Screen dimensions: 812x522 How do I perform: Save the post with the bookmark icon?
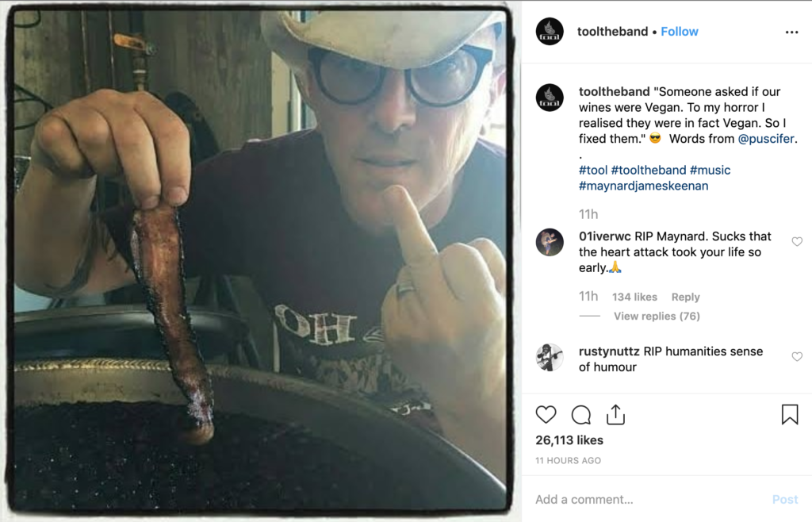[x=790, y=415]
